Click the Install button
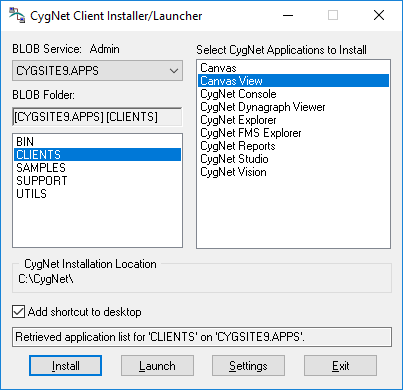This screenshot has height=390, width=403. [65, 366]
